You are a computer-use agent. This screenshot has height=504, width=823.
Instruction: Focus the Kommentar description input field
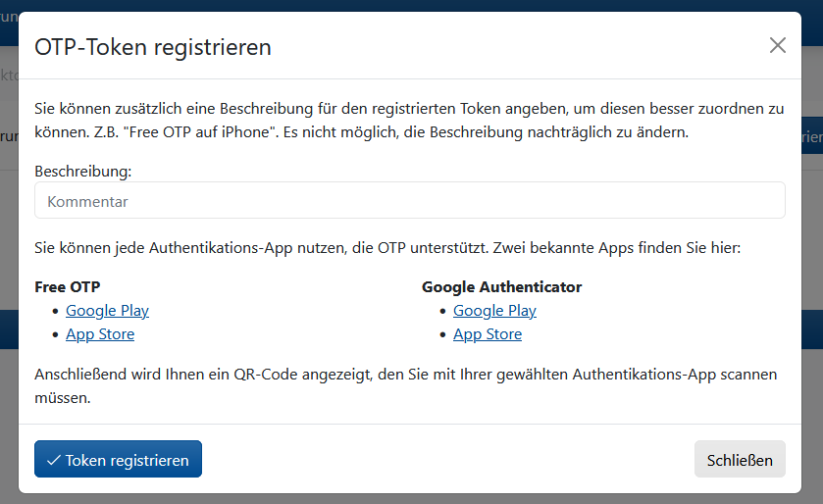410,201
